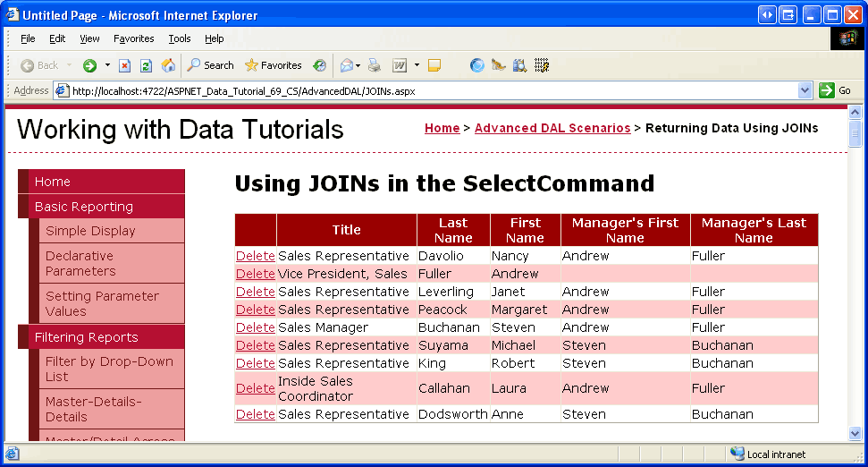The width and height of the screenshot is (868, 467).
Task: Open the Tools menu
Action: [180, 38]
